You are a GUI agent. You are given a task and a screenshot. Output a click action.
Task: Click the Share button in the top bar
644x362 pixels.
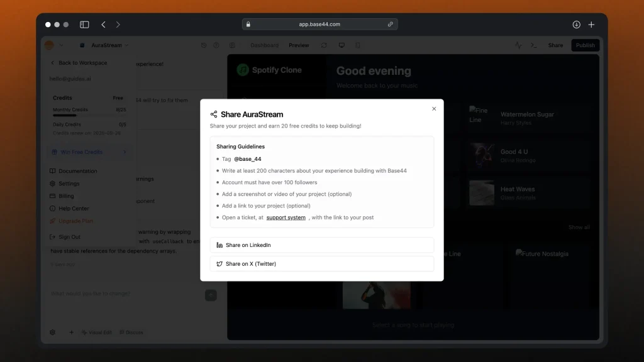click(555, 45)
